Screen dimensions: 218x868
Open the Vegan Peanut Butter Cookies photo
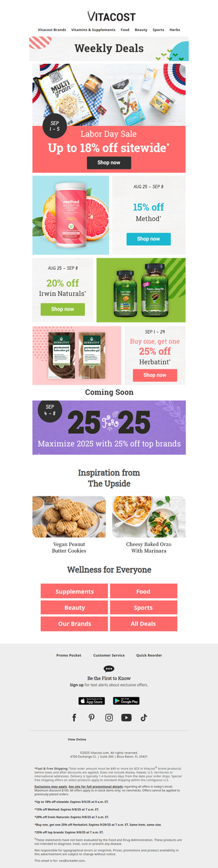(x=69, y=517)
